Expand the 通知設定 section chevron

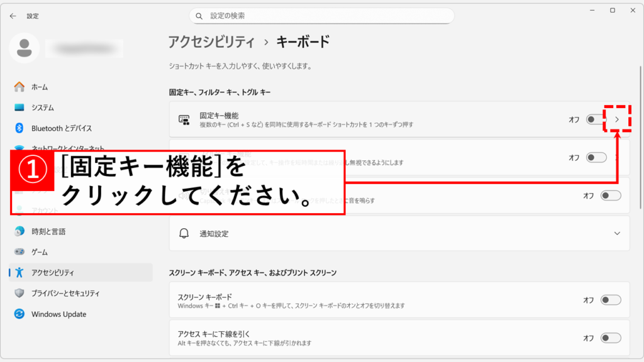tap(616, 233)
